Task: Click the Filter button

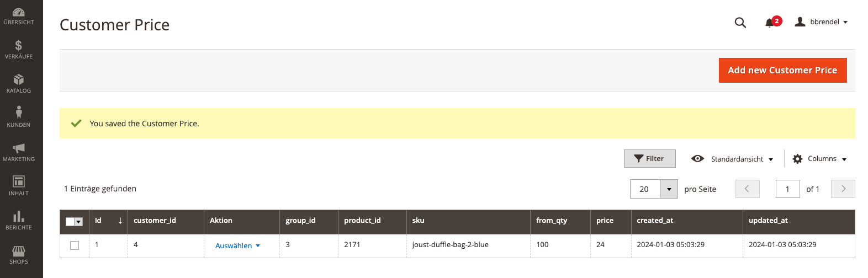Action: pyautogui.click(x=649, y=158)
